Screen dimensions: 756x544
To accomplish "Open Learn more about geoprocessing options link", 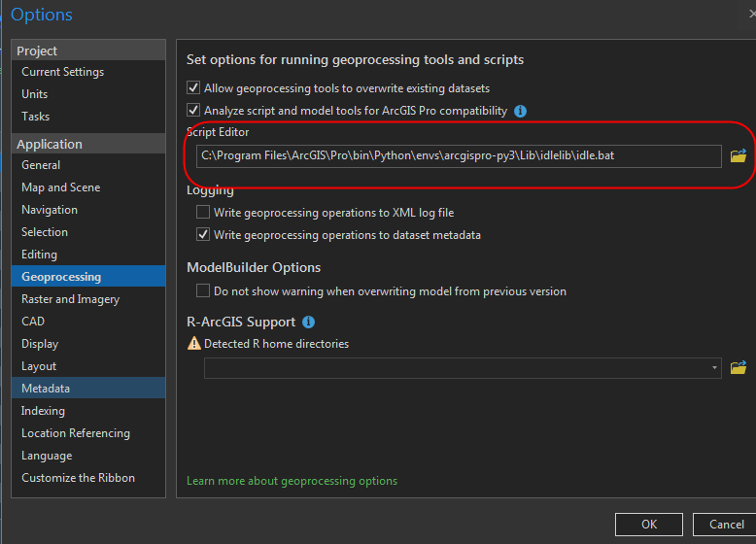I will (292, 481).
